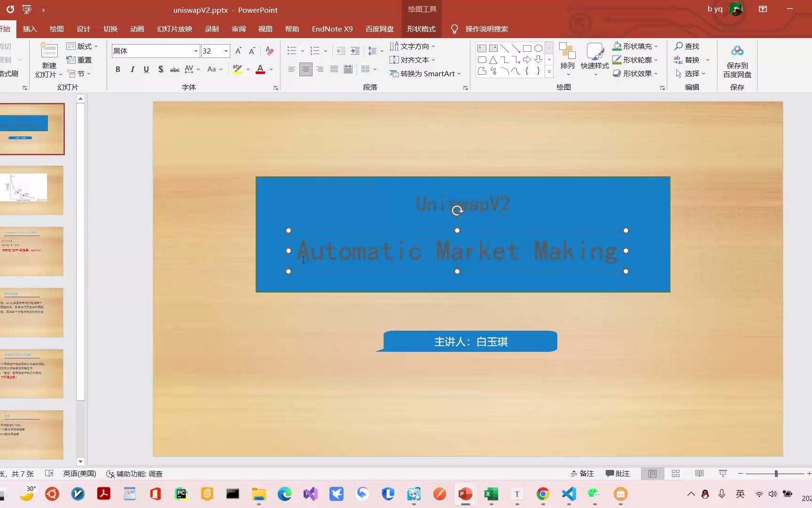The height and width of the screenshot is (508, 812).
Task: Open Excel from the taskbar
Action: 491,494
